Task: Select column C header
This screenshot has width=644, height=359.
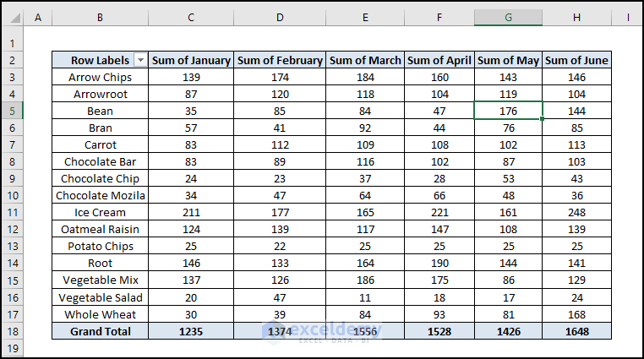Action: point(191,18)
